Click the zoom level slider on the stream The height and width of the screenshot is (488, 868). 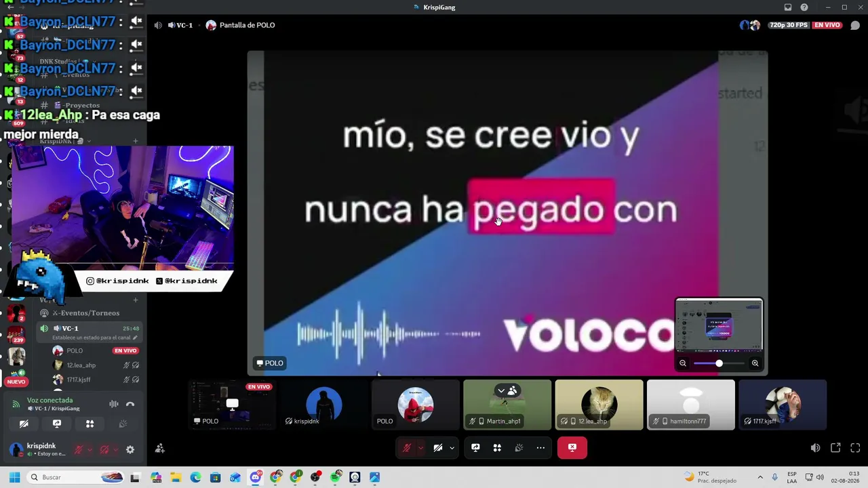point(719,363)
